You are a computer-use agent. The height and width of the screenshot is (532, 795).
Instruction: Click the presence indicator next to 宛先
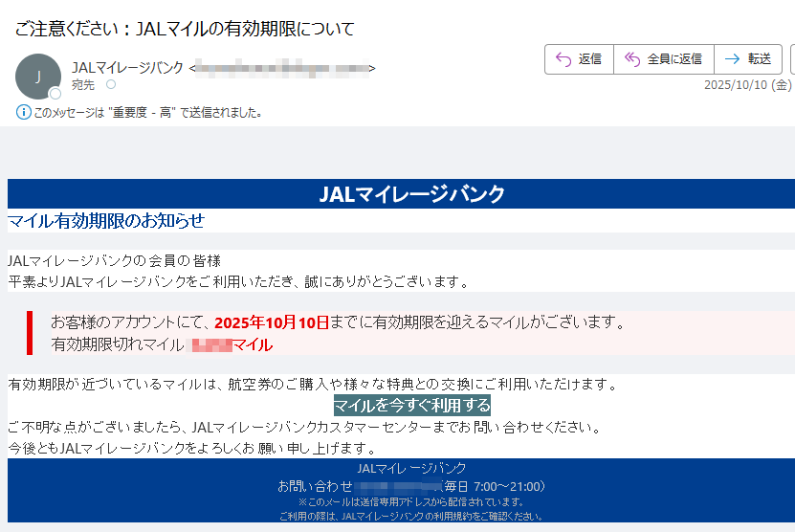click(111, 85)
